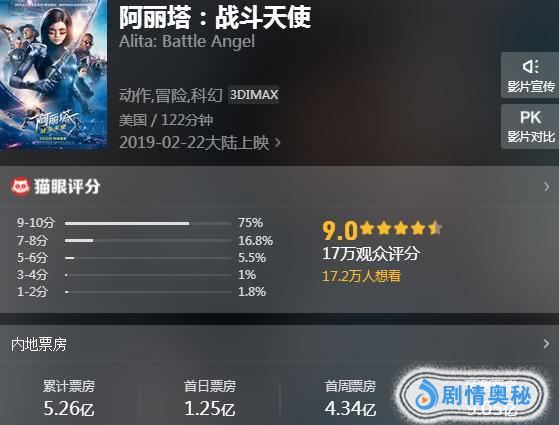Click the 9-10分 rating bar
This screenshot has height=425, width=559.
click(x=148, y=224)
